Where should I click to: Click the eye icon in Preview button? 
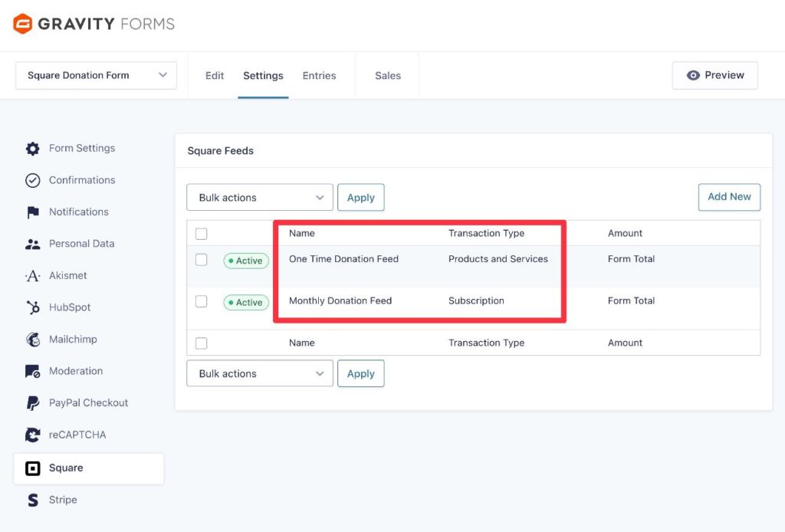(693, 75)
